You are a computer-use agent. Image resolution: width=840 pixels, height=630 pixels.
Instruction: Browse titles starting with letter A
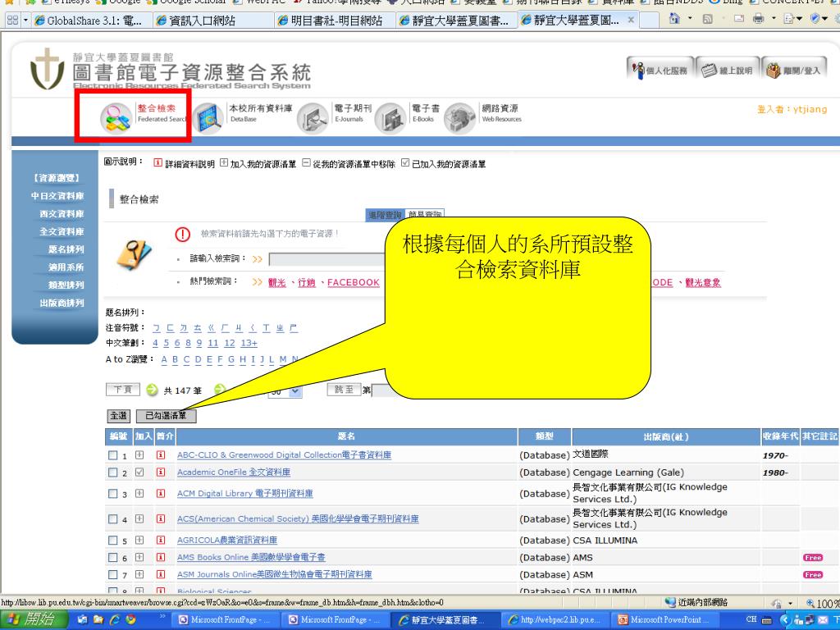[164, 359]
